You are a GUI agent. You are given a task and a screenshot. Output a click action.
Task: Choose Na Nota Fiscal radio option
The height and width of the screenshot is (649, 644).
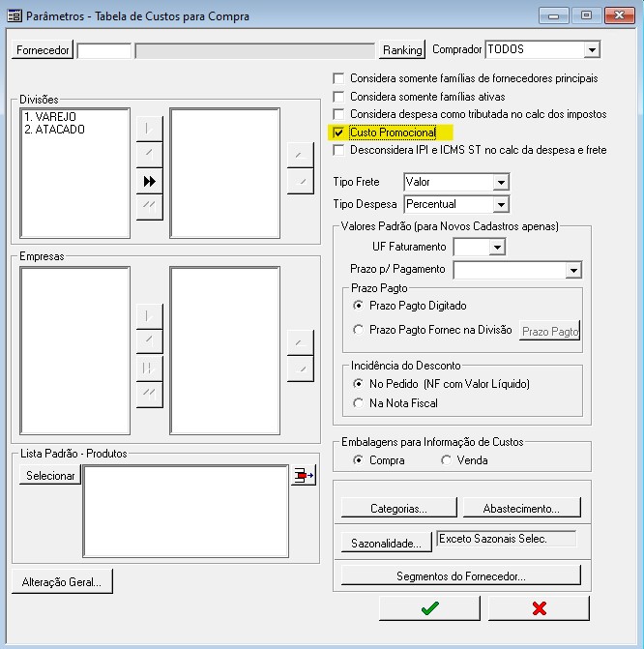pos(358,403)
